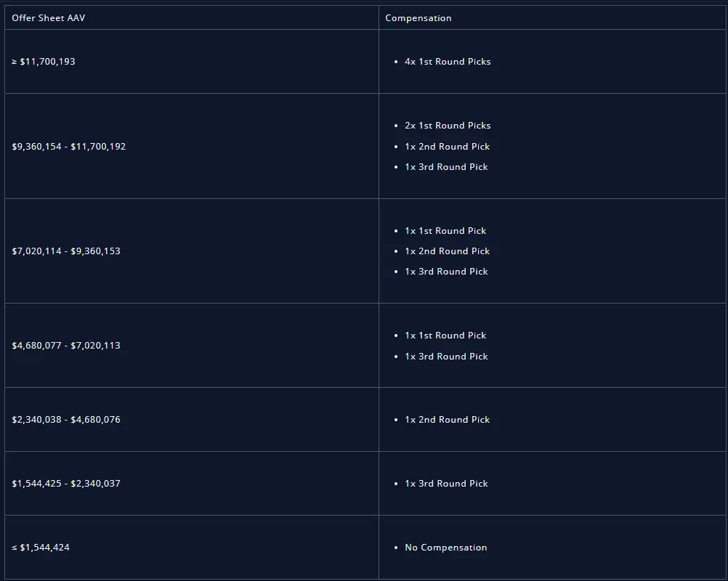Click 3rd Round Pick in the $9,360,154 row

(x=446, y=167)
